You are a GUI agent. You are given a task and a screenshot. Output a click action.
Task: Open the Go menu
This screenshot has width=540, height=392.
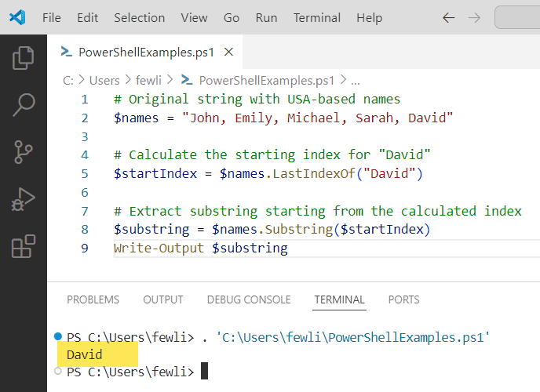coord(232,17)
